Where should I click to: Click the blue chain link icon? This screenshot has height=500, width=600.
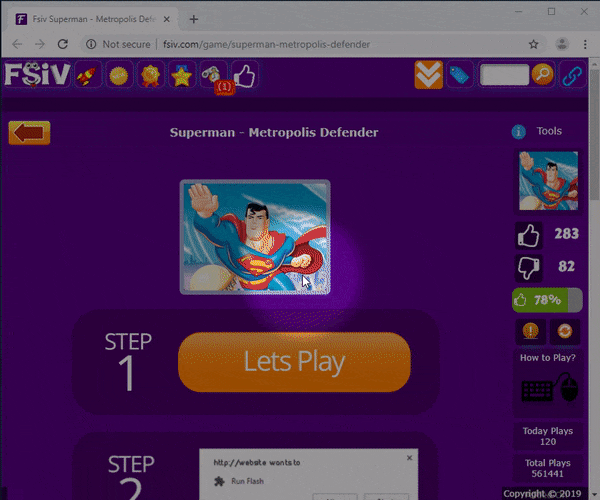tap(572, 75)
